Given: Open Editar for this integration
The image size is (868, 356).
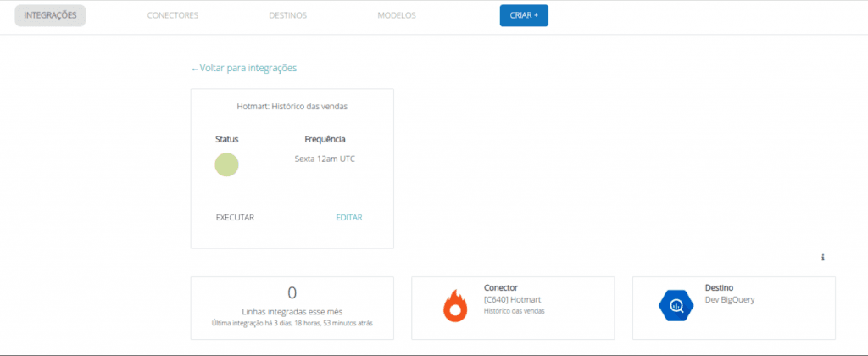Looking at the screenshot, I should point(349,218).
